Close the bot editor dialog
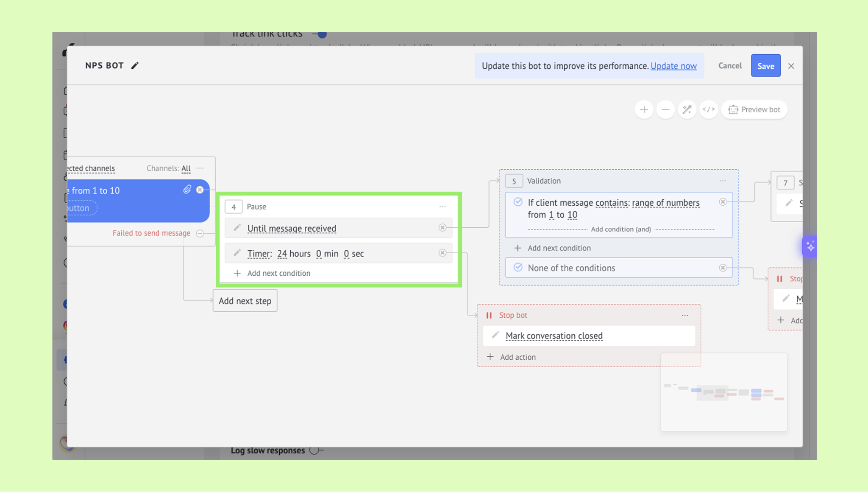868x492 pixels. pos(791,66)
